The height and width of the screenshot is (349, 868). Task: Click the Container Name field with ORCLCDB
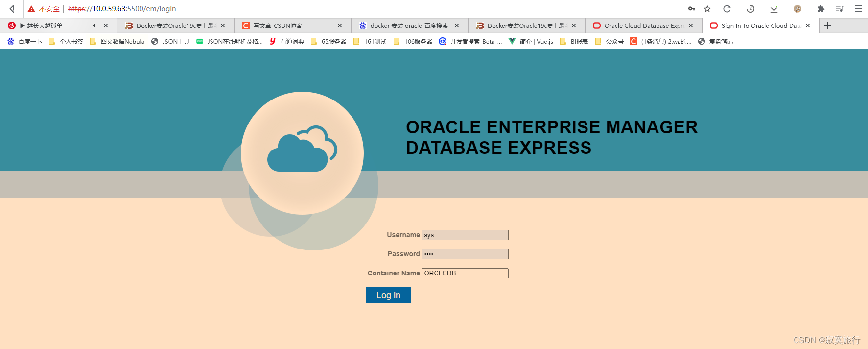[465, 273]
